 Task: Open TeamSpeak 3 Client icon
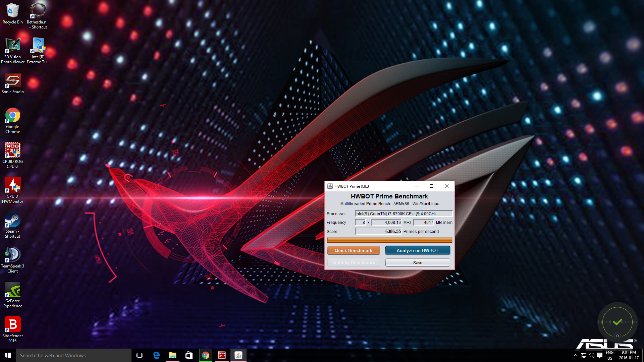click(x=13, y=260)
